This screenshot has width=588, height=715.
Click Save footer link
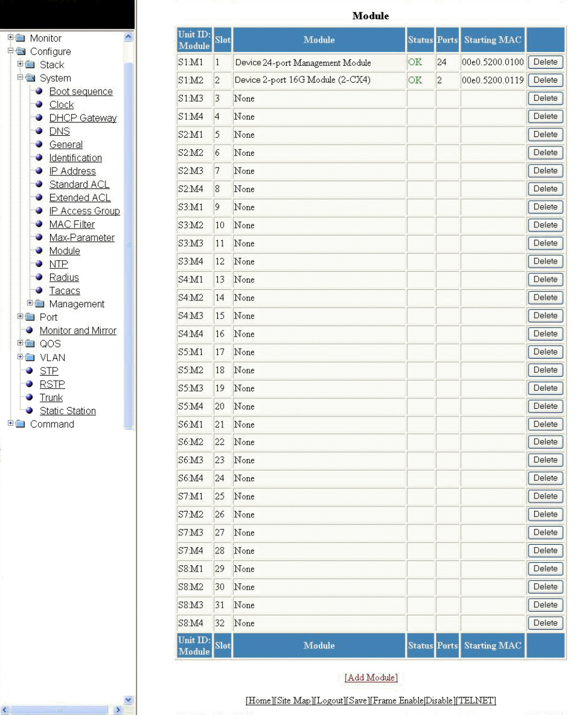[358, 700]
